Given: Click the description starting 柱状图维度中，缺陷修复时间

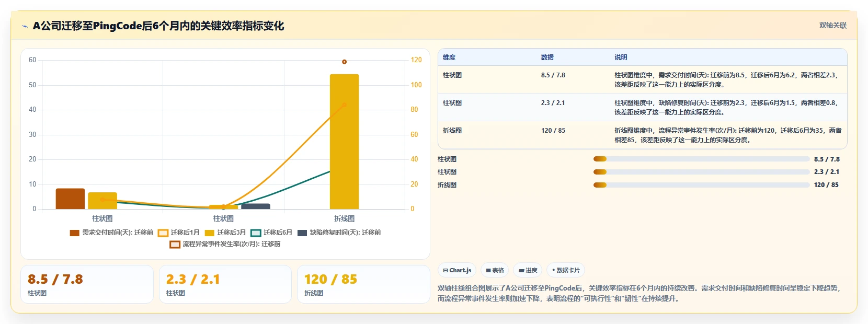Looking at the screenshot, I should click(x=727, y=108).
